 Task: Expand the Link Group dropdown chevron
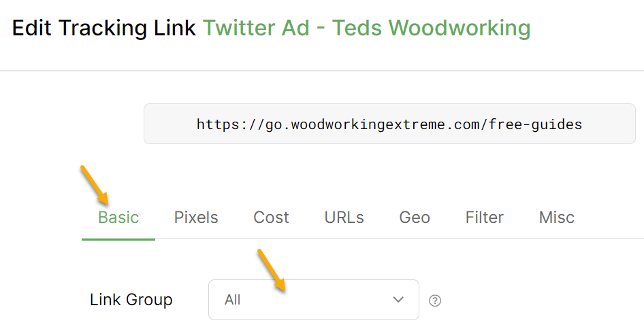point(398,300)
